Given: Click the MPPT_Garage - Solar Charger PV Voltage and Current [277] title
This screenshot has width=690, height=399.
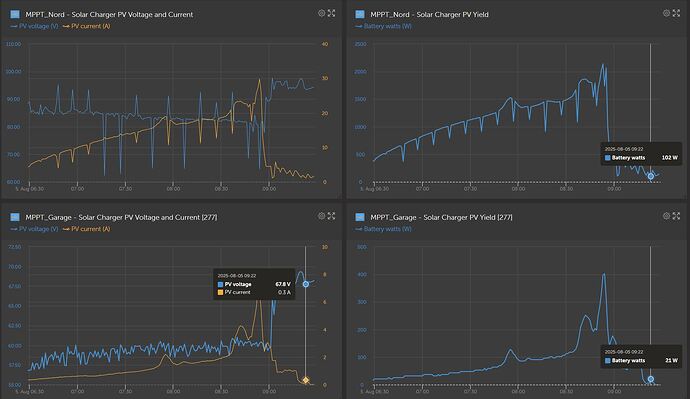Looking at the screenshot, I should pyautogui.click(x=121, y=217).
